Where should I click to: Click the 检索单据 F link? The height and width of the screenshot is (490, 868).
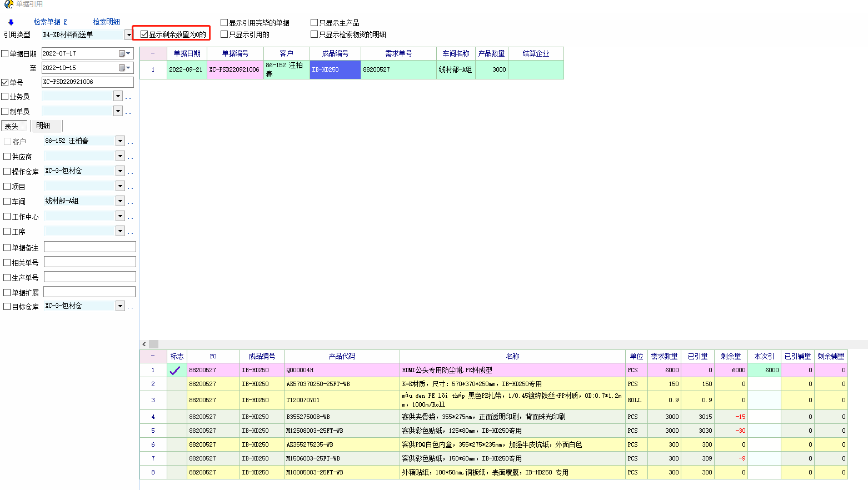click(50, 22)
